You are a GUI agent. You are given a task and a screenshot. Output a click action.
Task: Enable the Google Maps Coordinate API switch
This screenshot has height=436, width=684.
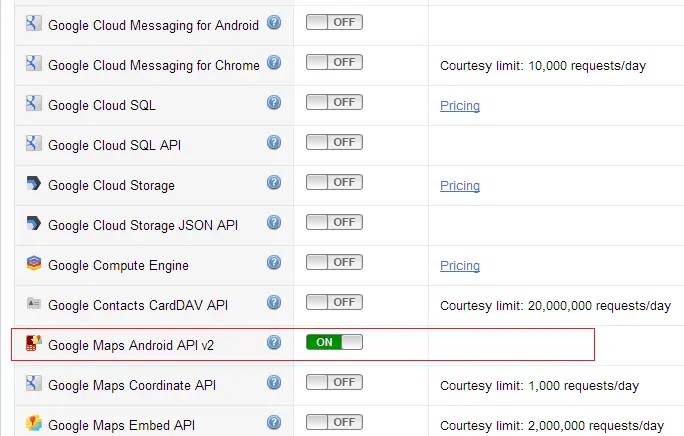pyautogui.click(x=334, y=382)
